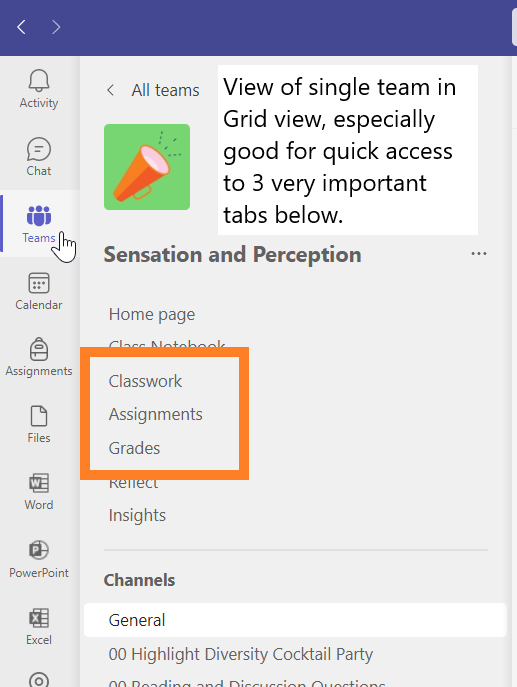Screen dimensions: 517x687
Task: Open the Classwork tab
Action: (x=145, y=381)
